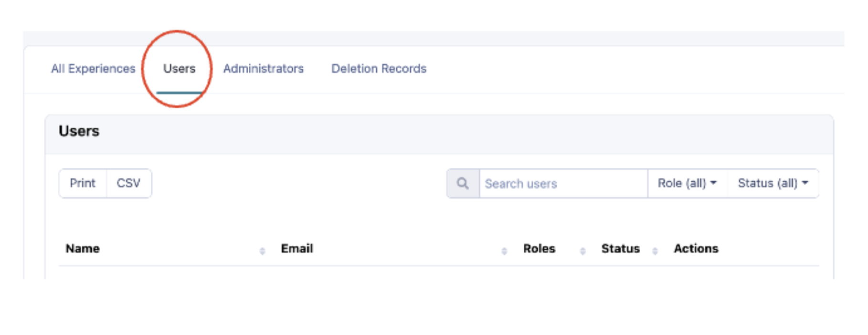This screenshot has height=335, width=868.
Task: Click the sort arrows beside Email column
Action: coord(504,251)
